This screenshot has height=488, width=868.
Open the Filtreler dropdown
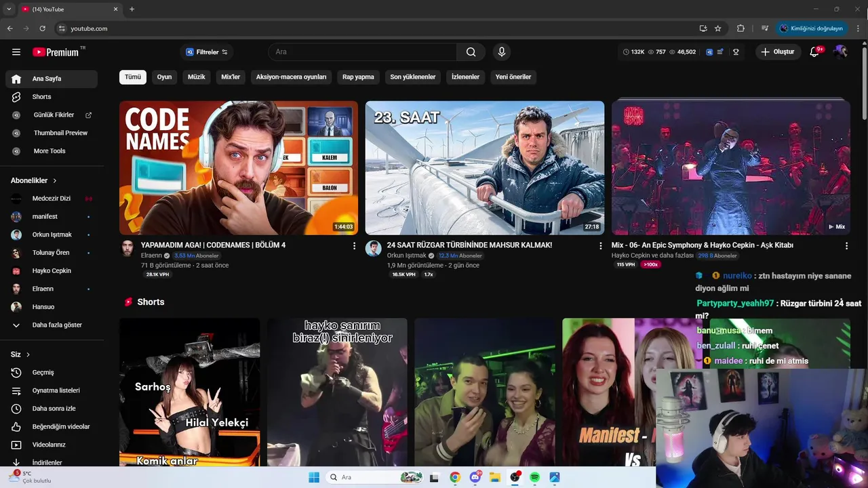[x=207, y=52]
